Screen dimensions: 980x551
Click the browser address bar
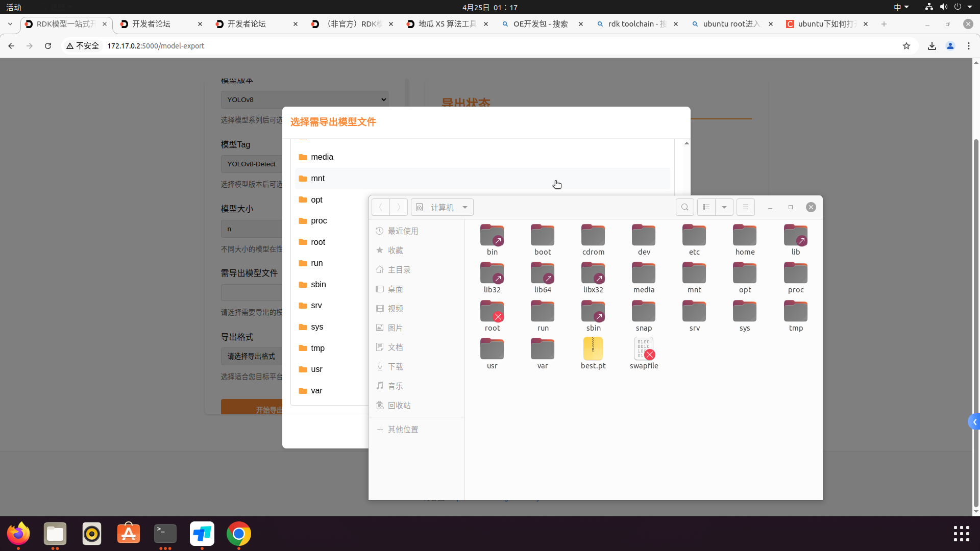[x=490, y=46]
